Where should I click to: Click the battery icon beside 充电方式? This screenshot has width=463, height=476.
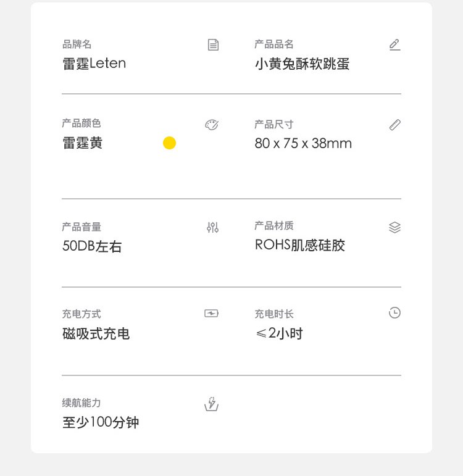point(212,314)
